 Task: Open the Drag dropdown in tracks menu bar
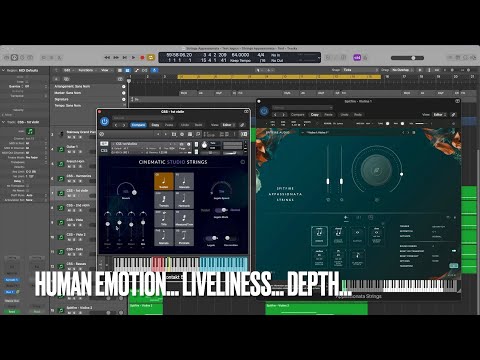(402, 70)
